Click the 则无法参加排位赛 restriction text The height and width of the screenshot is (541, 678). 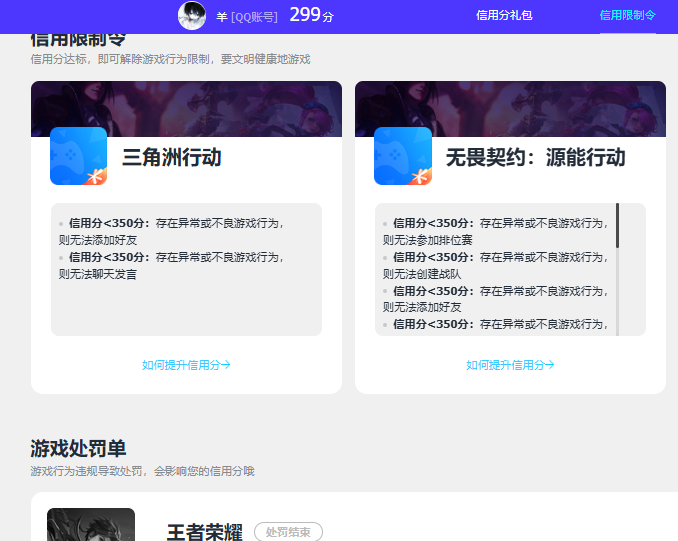tap(427, 240)
